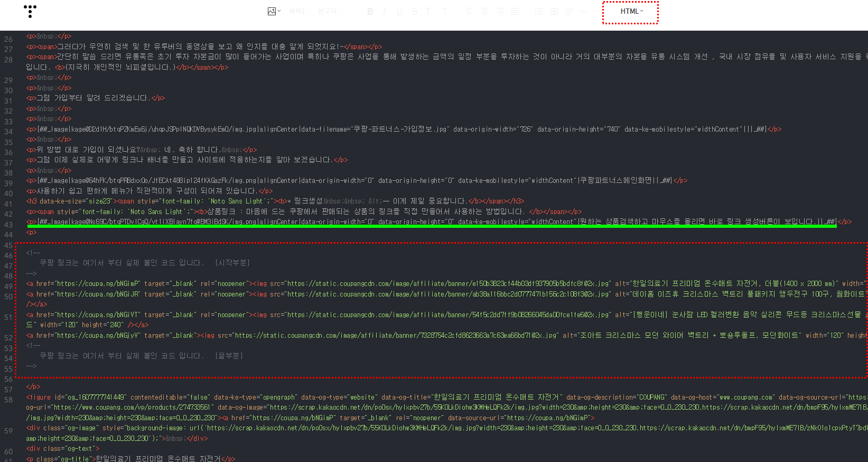Viewport: 868px width, 462px height.
Task: Insert a horizontal divider line
Action: 583,11
